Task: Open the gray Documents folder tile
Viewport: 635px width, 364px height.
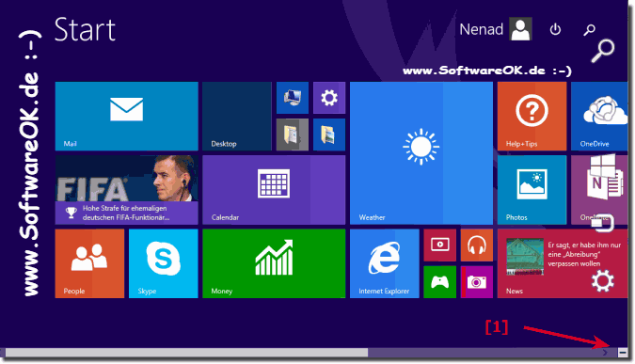Action: point(293,135)
